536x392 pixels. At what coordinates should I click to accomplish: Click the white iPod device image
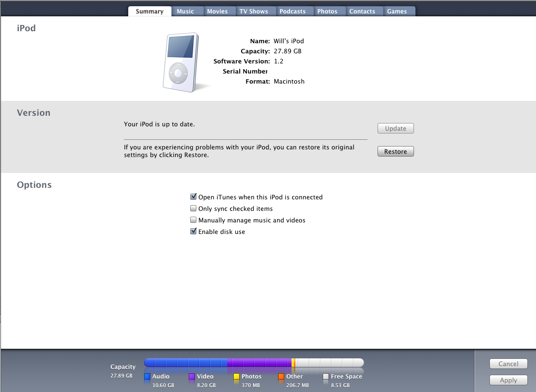tap(181, 62)
